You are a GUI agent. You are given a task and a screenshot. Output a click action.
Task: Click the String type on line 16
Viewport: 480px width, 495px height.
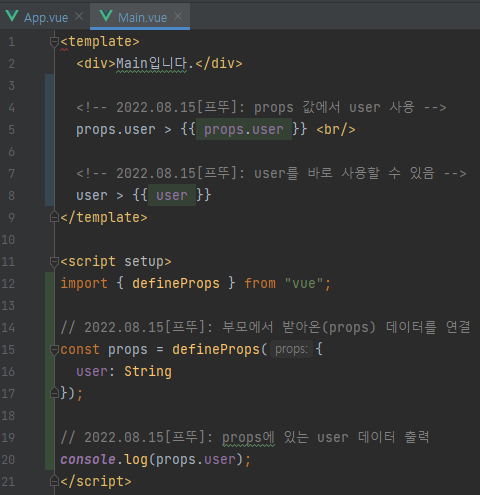pyautogui.click(x=148, y=372)
